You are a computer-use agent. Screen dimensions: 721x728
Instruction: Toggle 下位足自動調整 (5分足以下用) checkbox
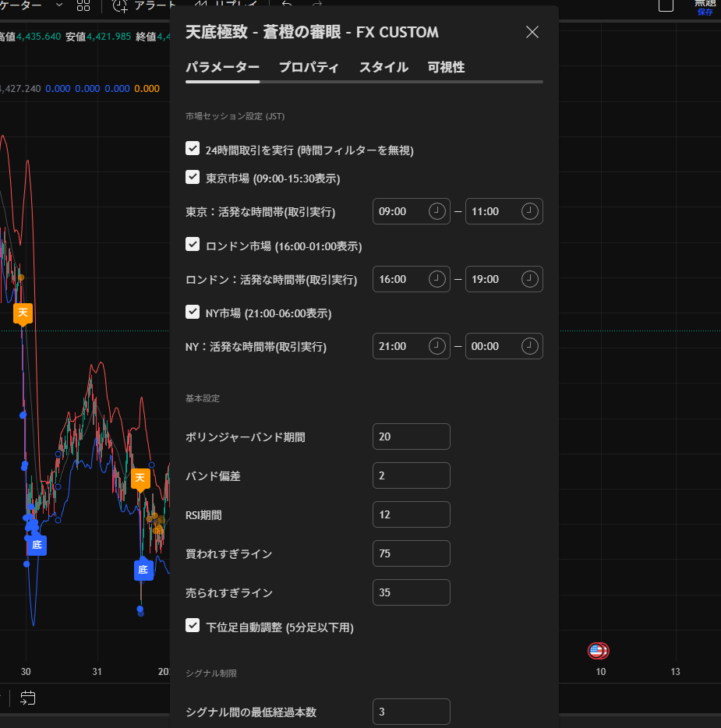(193, 625)
